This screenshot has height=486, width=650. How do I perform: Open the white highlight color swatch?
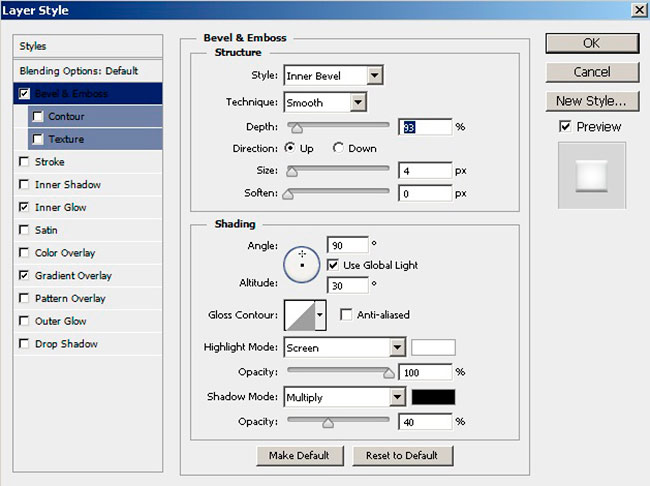click(433, 347)
